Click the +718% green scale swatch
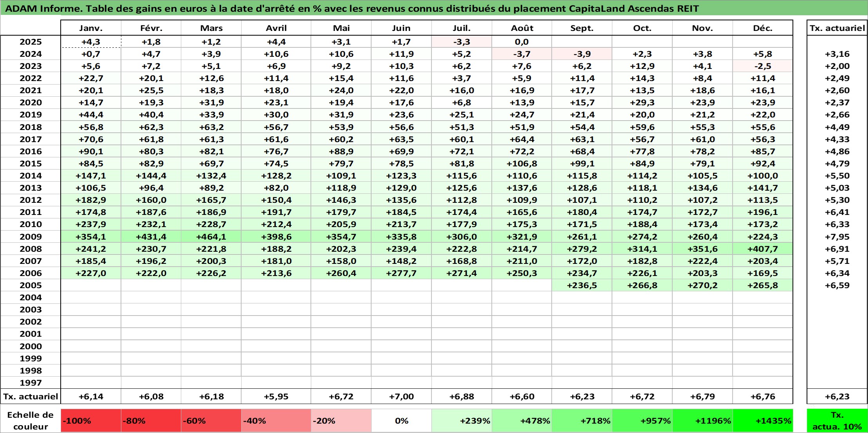Viewport: 868px width, 433px height. pos(582,420)
